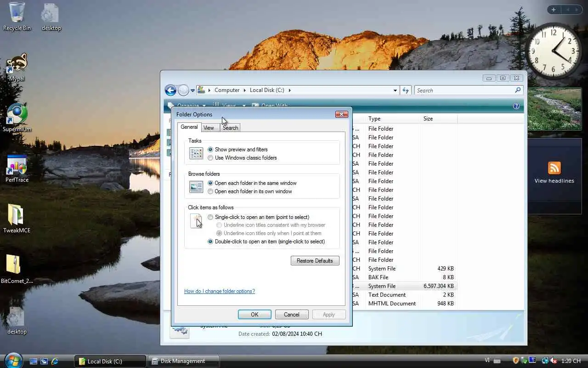
Task: Open the Recycle Bin desktop icon
Action: pyautogui.click(x=17, y=17)
